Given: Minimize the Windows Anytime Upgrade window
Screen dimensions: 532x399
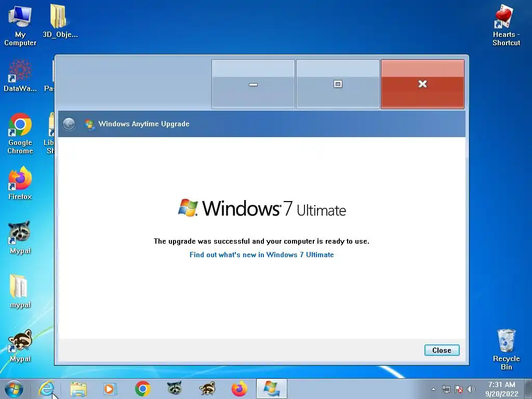Looking at the screenshot, I should point(253,84).
